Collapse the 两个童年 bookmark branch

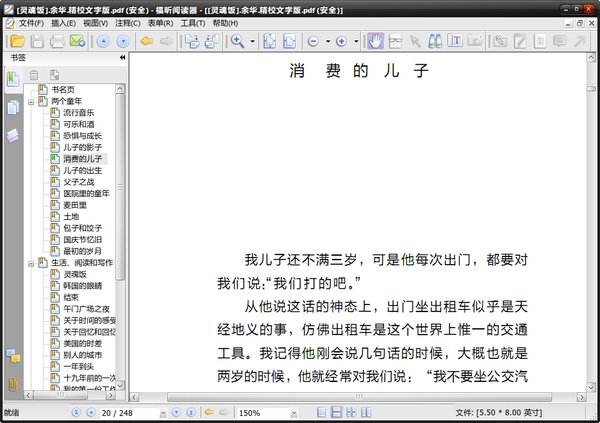pyautogui.click(x=32, y=101)
